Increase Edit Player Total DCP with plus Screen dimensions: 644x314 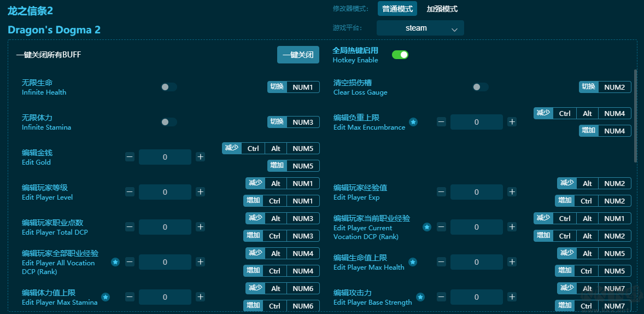[201, 227]
